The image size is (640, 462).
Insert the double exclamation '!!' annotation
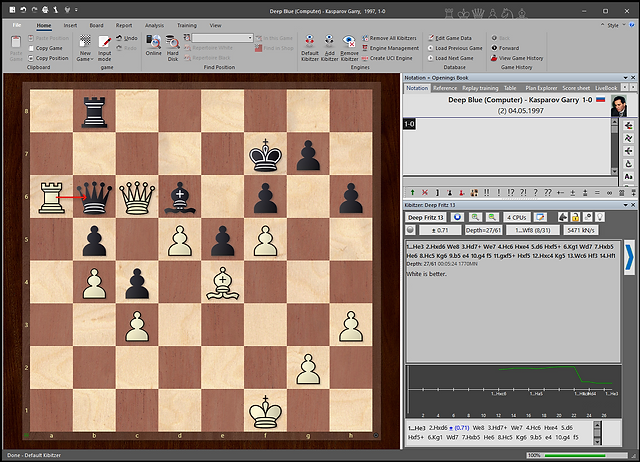pos(487,192)
